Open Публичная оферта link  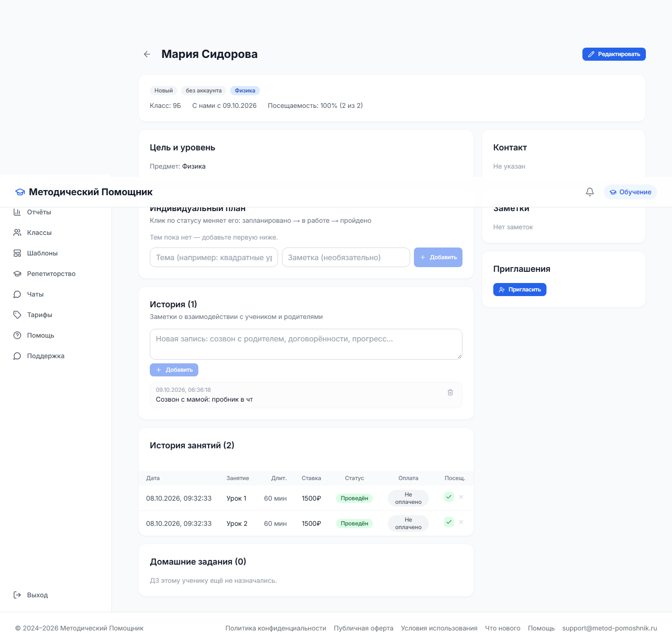click(364, 628)
